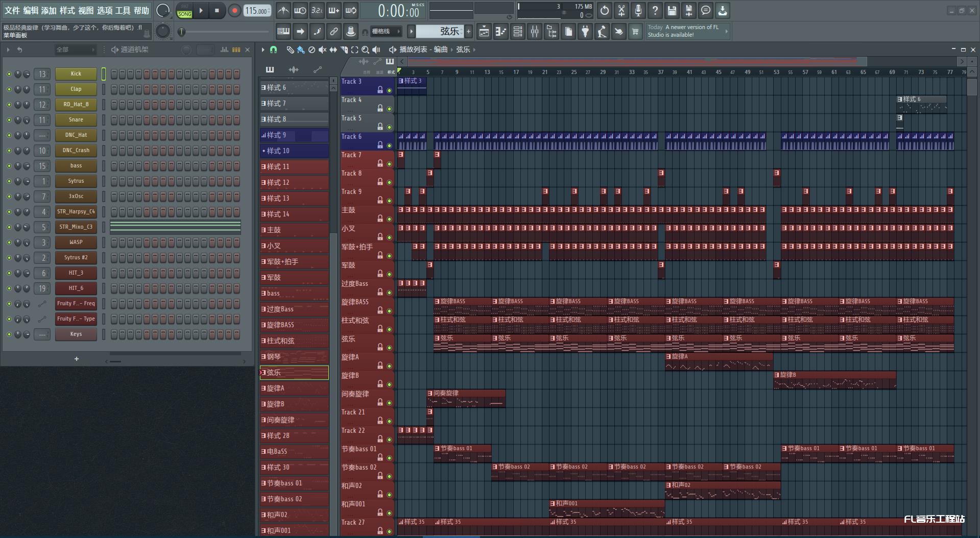Select the playlist draw pencil tool
980x538 pixels.
click(290, 50)
